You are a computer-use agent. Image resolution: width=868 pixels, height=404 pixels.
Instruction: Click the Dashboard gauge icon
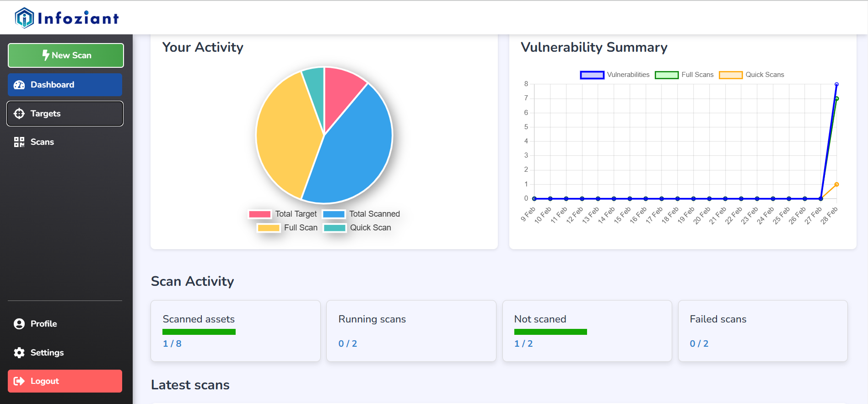point(19,85)
